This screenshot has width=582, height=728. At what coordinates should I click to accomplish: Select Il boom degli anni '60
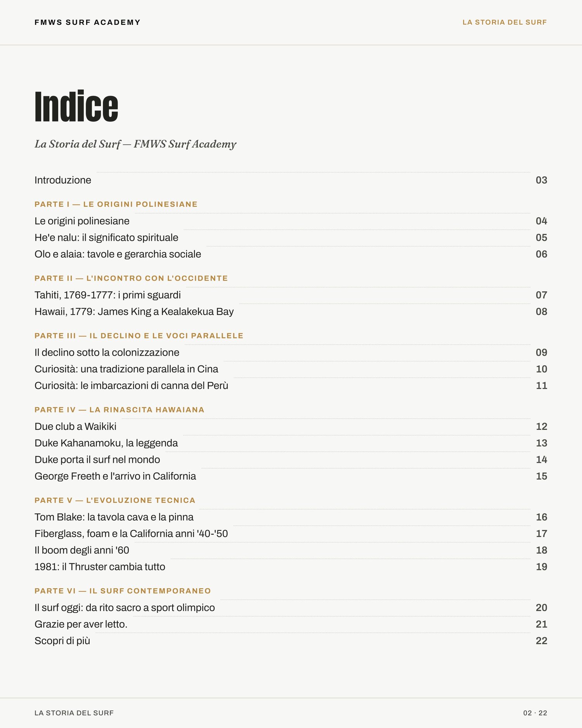tap(291, 551)
